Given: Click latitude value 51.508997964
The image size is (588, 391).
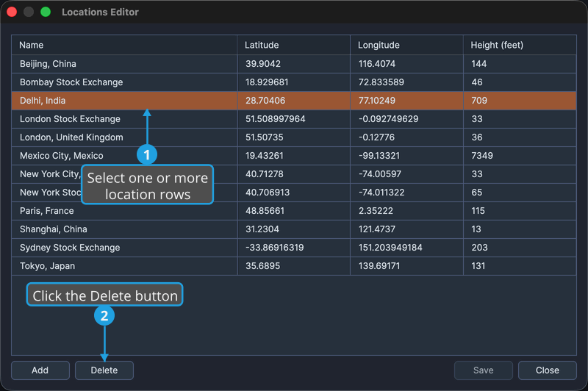Looking at the screenshot, I should [x=275, y=119].
